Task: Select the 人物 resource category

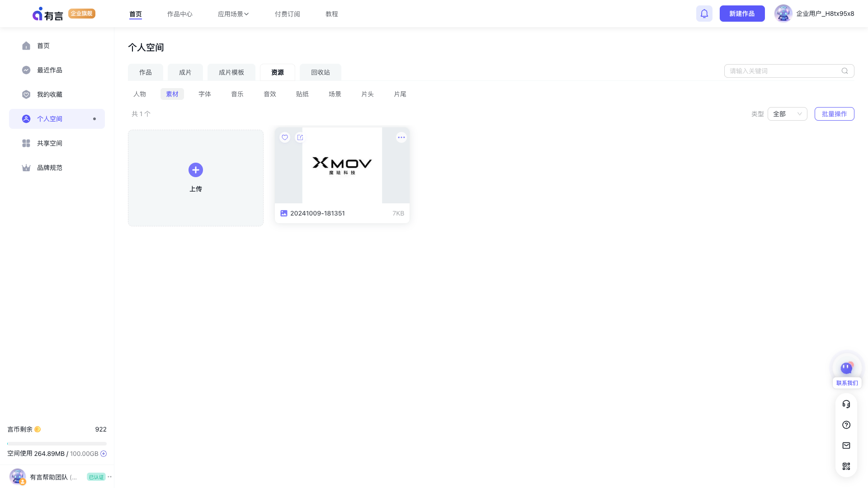Action: click(x=140, y=94)
